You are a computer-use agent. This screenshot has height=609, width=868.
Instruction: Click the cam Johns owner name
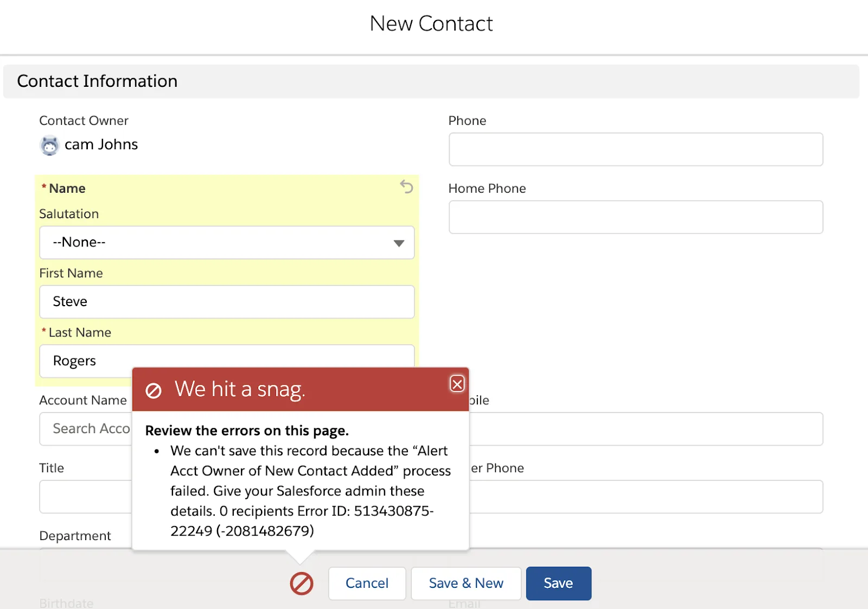101,144
